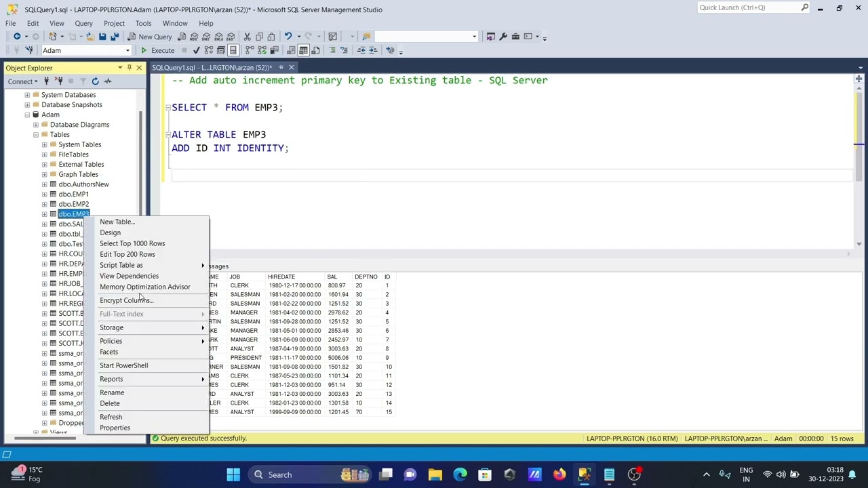
Task: Pin the Object Explorer panel
Action: tap(130, 68)
